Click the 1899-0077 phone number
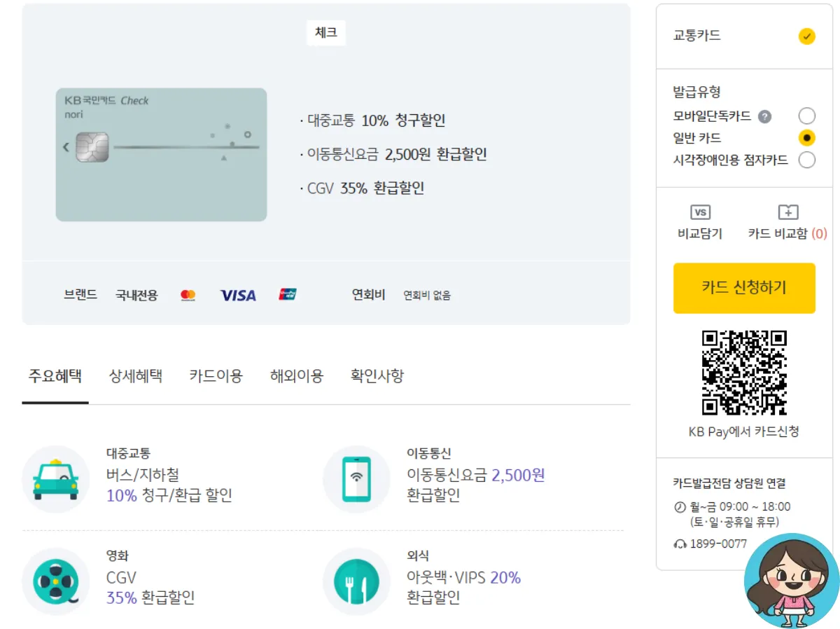 tap(718, 544)
